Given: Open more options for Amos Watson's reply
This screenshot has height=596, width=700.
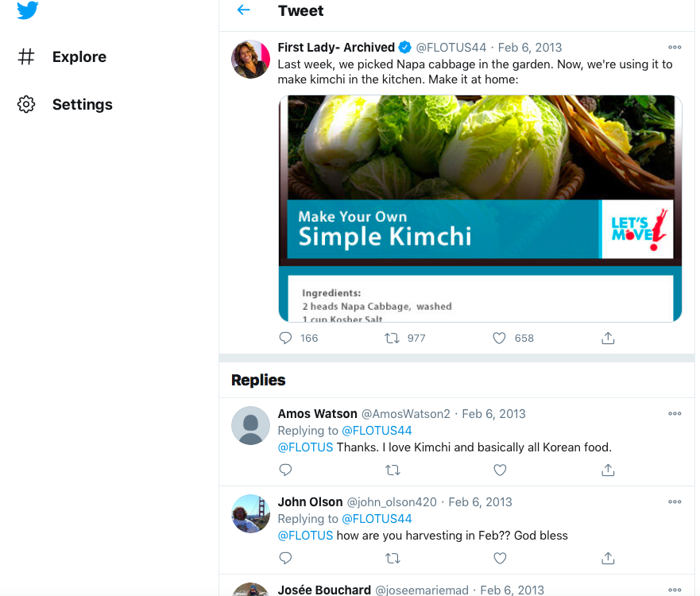Looking at the screenshot, I should (675, 413).
